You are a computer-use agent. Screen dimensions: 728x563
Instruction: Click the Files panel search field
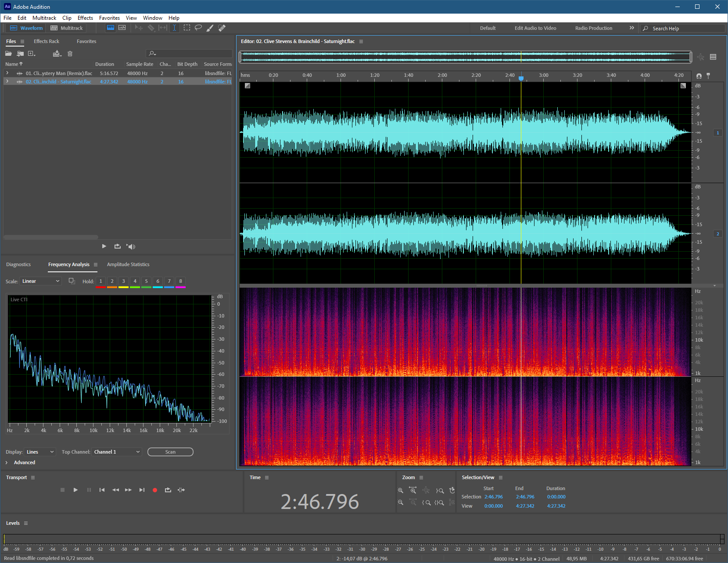(189, 54)
